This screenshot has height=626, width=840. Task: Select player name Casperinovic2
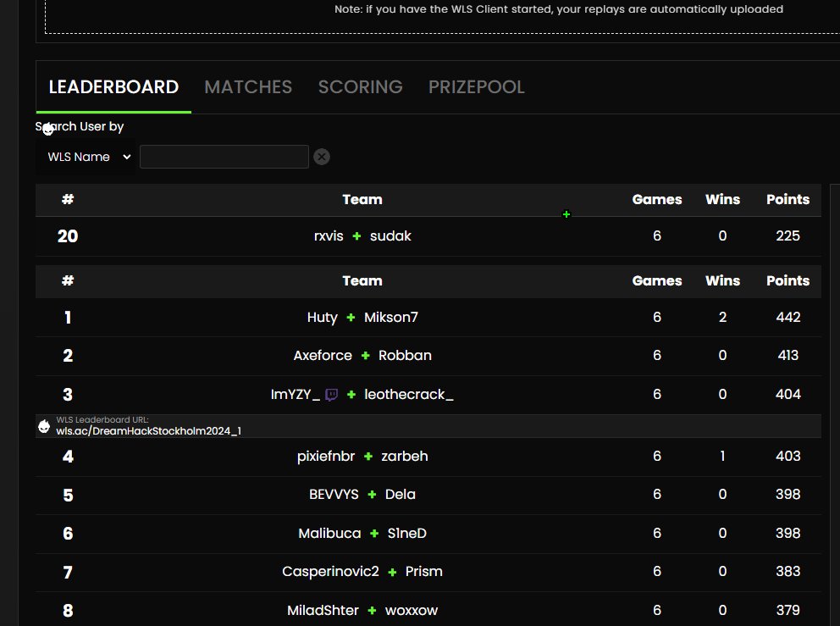click(330, 572)
